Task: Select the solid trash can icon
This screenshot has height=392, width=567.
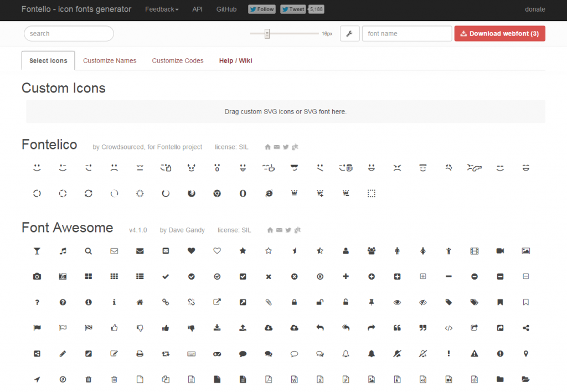Action: (88, 379)
